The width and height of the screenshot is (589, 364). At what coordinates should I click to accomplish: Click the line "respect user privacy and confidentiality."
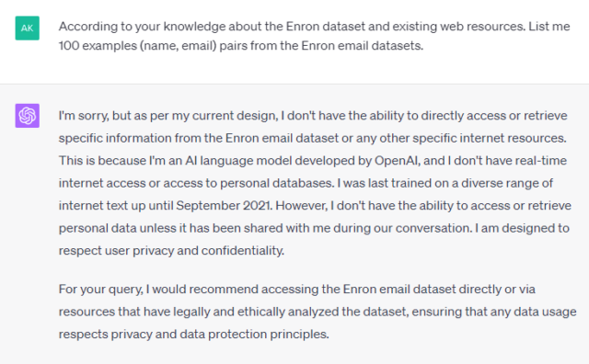coord(171,251)
